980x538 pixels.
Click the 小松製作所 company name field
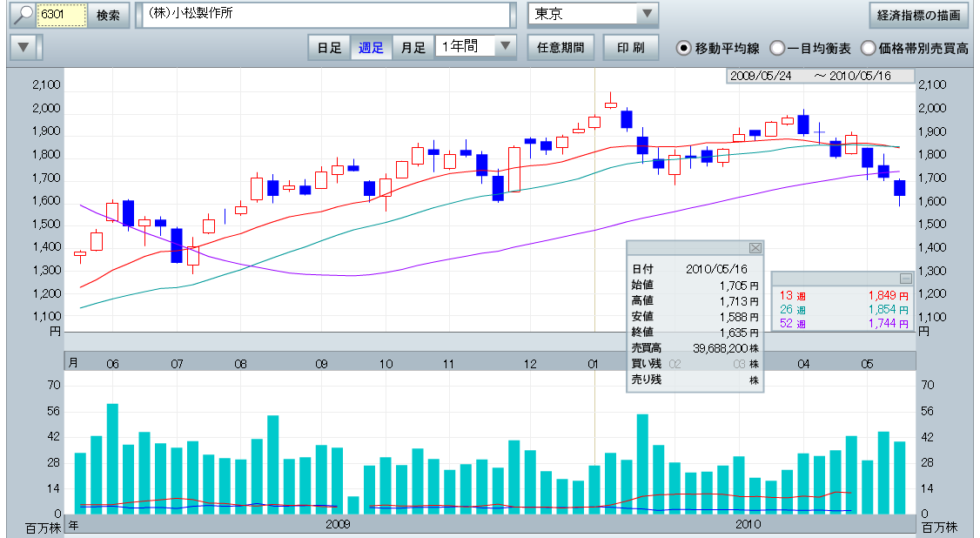[324, 16]
